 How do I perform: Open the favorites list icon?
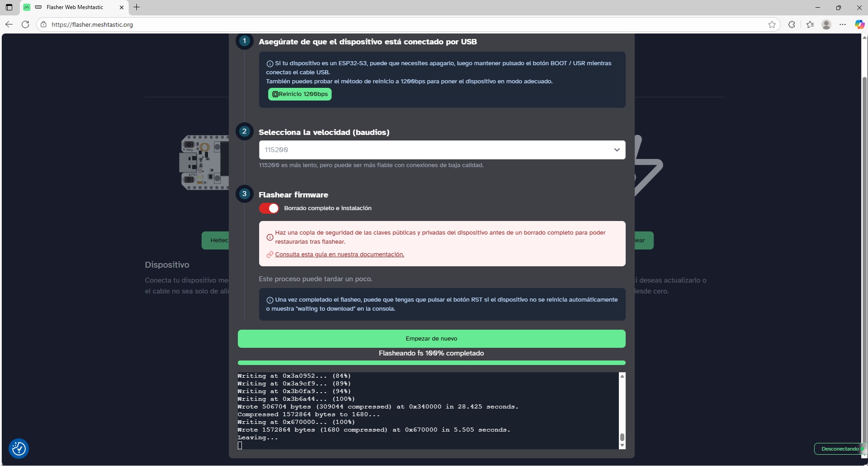(x=810, y=24)
